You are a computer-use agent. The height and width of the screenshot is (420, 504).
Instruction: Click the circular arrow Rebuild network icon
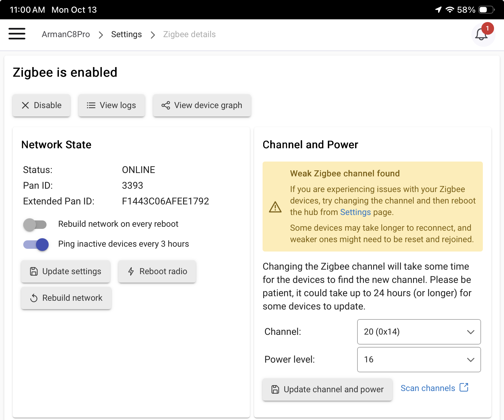pyautogui.click(x=34, y=298)
